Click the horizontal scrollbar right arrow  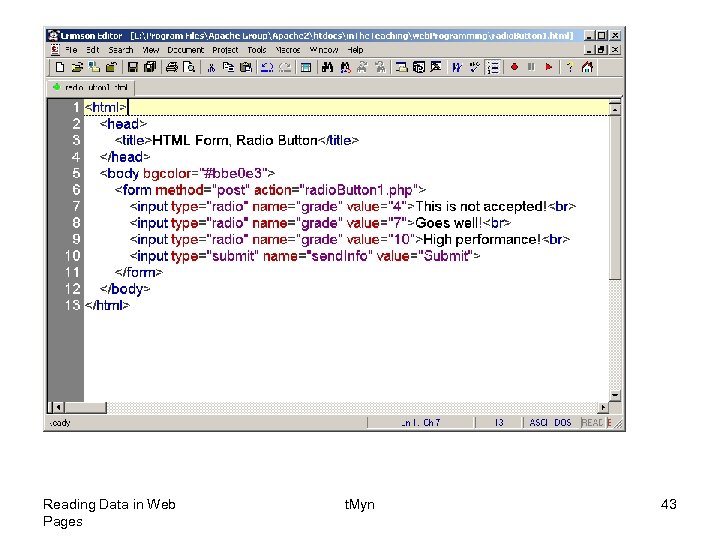[x=603, y=407]
